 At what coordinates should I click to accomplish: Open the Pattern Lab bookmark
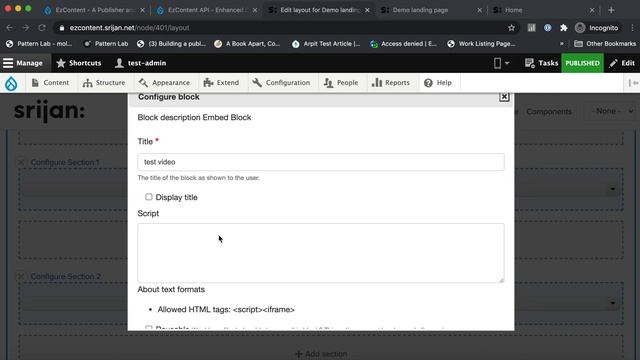tap(106, 44)
